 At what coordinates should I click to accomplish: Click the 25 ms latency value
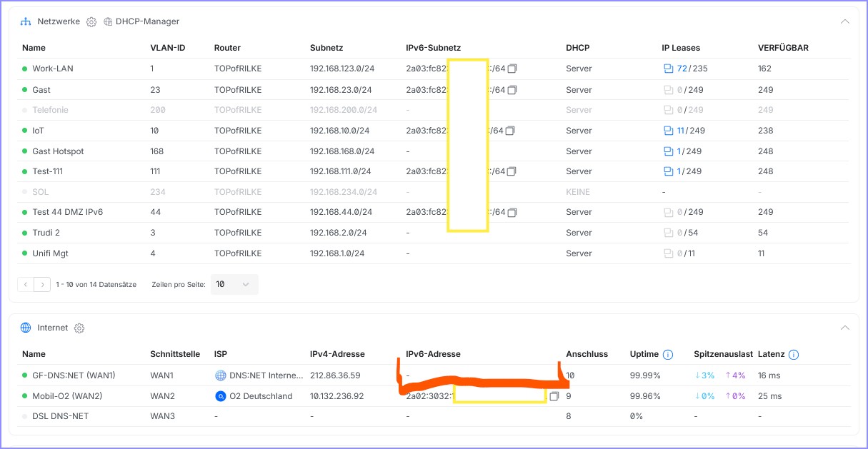(770, 396)
